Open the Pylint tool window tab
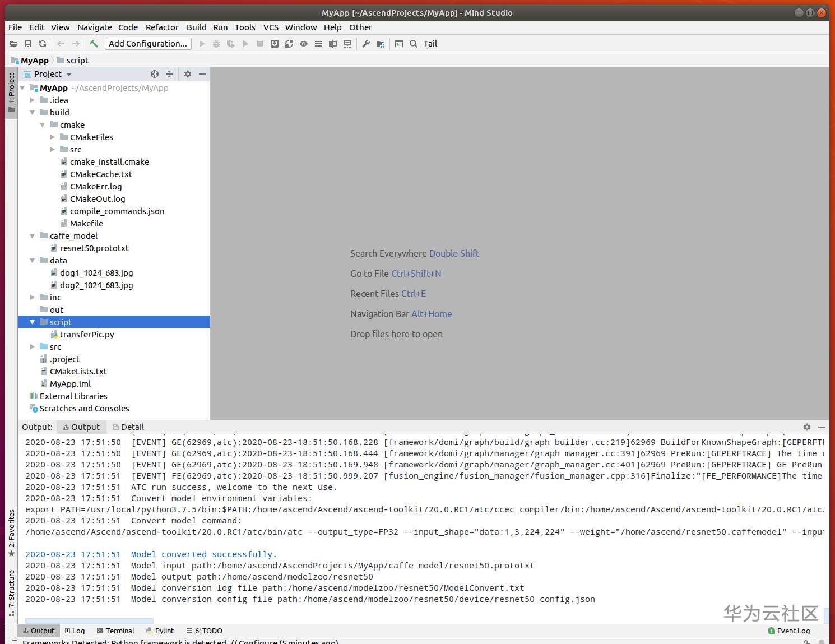Viewport: 835px width, 644px height. click(x=160, y=631)
